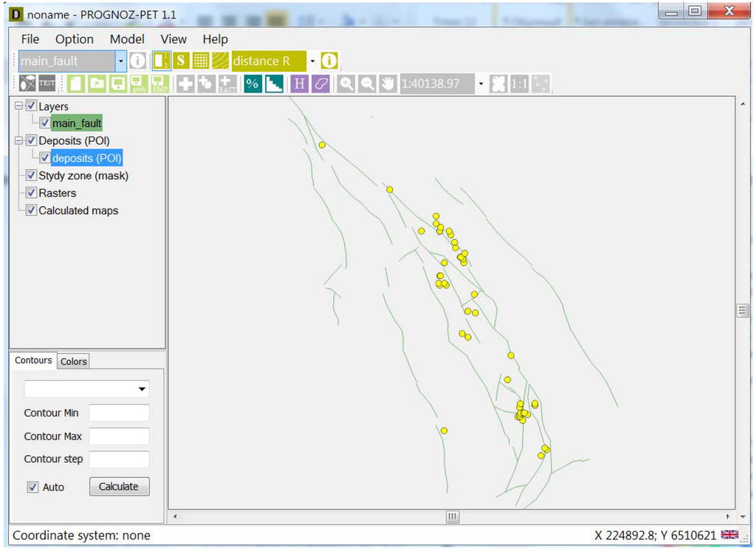Open the Model menu

(127, 39)
